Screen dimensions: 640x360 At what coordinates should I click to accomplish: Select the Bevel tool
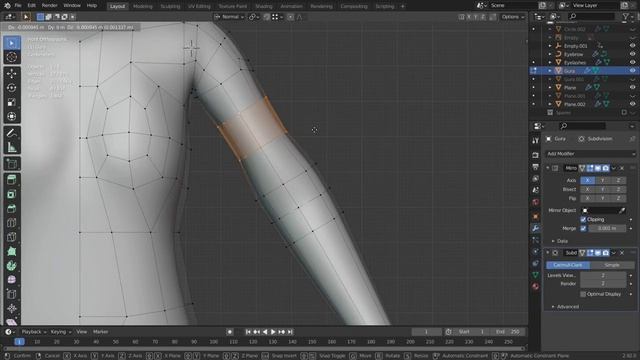coord(12,209)
